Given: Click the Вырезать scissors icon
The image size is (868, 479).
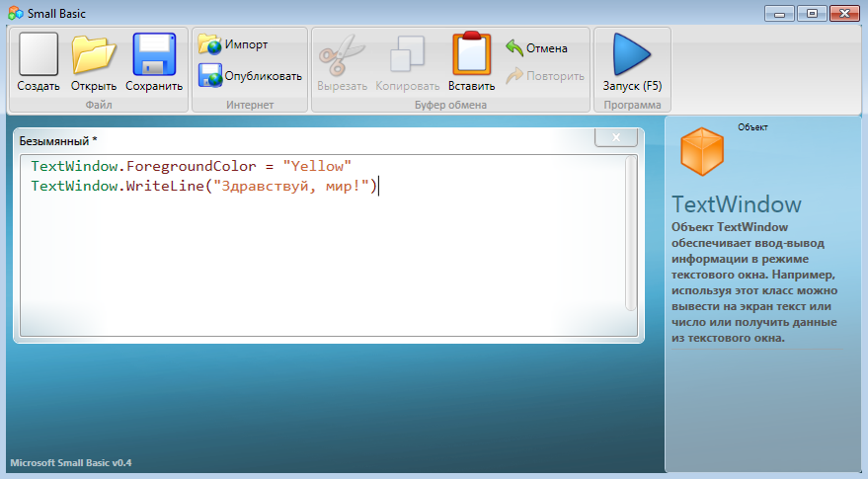Looking at the screenshot, I should pos(342,55).
